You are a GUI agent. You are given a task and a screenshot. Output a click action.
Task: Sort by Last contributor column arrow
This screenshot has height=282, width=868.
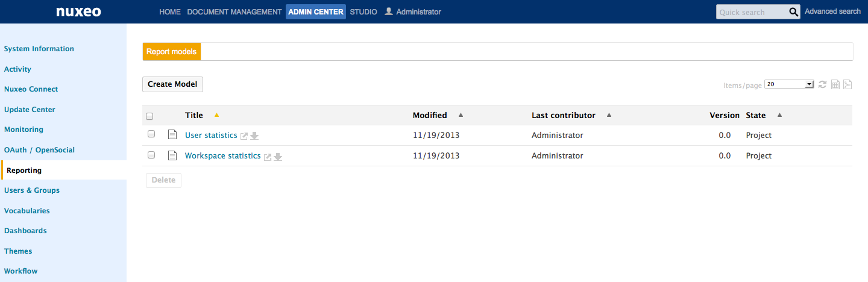tap(609, 115)
